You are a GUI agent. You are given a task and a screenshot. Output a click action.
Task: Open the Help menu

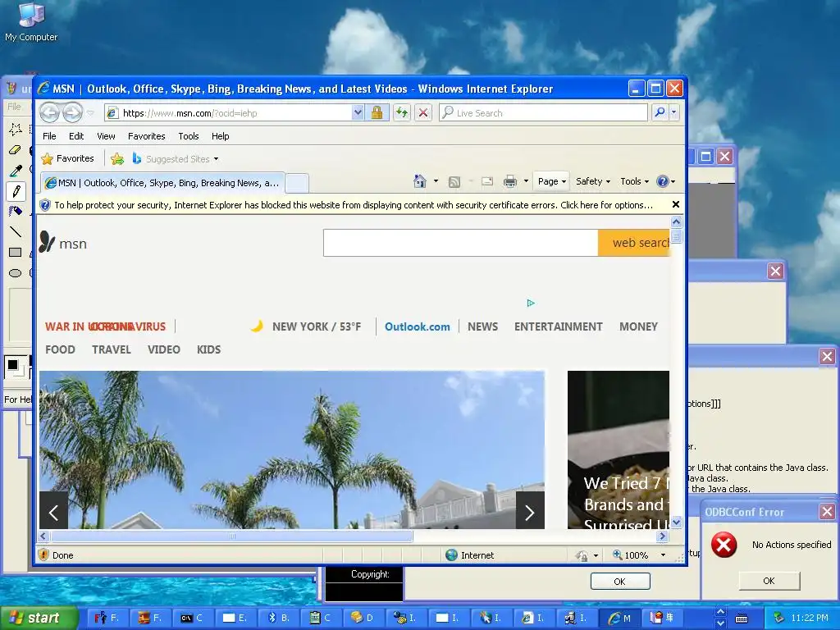tap(220, 136)
